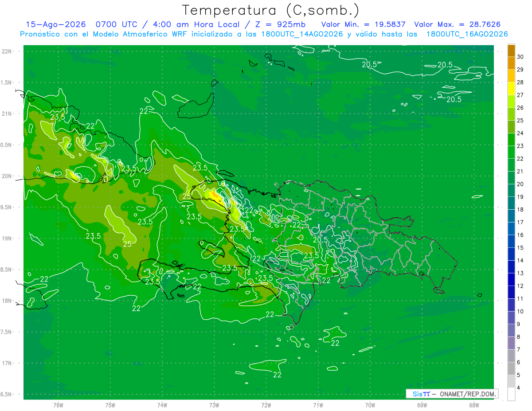Click the '17N' latitude axis label
532x411 pixels.
coord(8,363)
